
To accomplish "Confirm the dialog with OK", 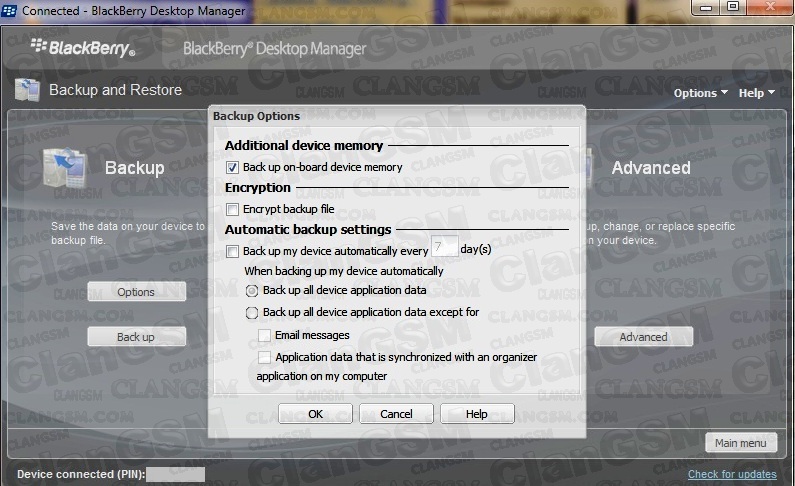I will tap(315, 414).
